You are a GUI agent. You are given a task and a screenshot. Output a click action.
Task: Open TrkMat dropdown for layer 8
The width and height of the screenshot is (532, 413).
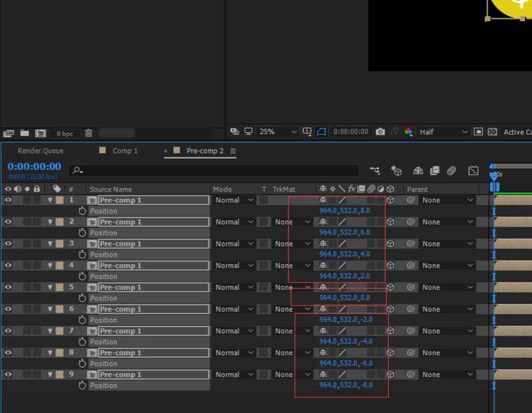pos(292,353)
